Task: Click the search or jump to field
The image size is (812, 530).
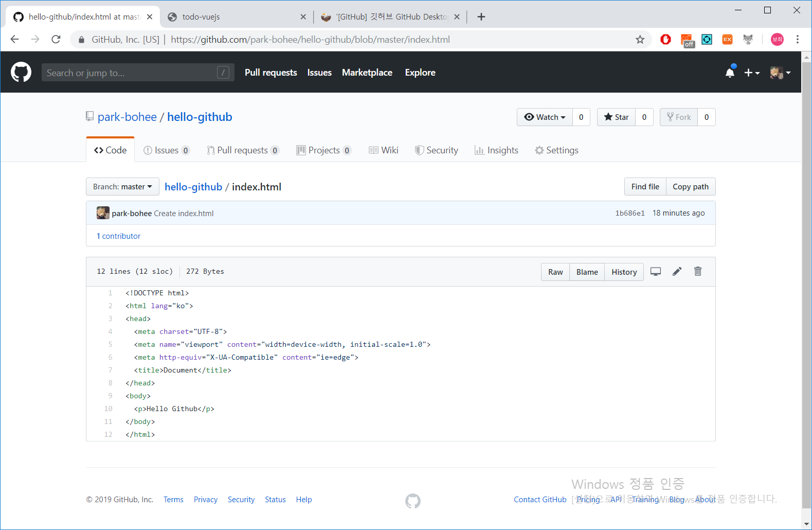Action: click(138, 73)
